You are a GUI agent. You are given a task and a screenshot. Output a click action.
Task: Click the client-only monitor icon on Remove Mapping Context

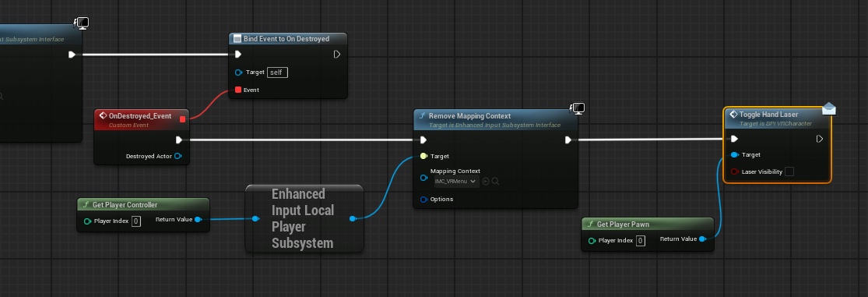[x=578, y=108]
